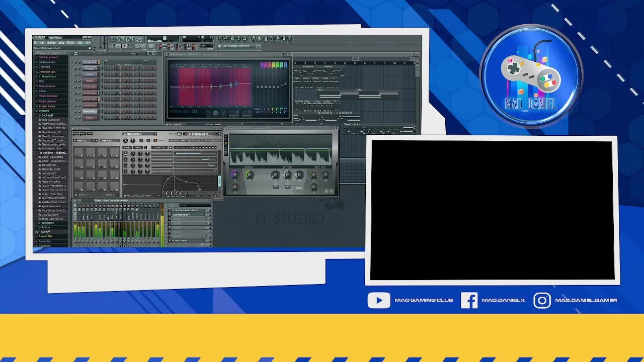The width and height of the screenshot is (644, 362).
Task: Select the Soundgoodizer mixer effect slot
Action: [188, 215]
